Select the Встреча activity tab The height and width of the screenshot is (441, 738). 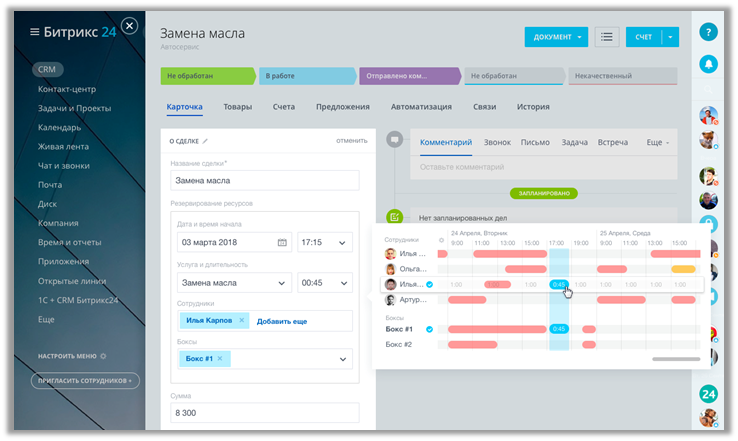click(613, 142)
